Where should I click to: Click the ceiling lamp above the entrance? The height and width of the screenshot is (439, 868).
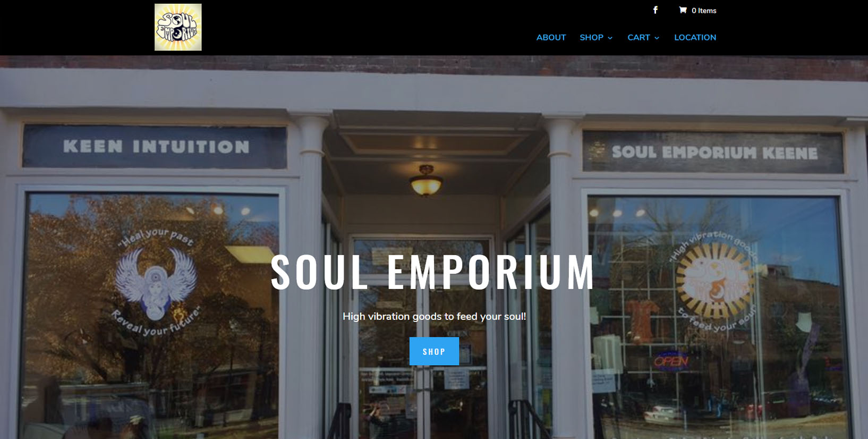coord(426,180)
